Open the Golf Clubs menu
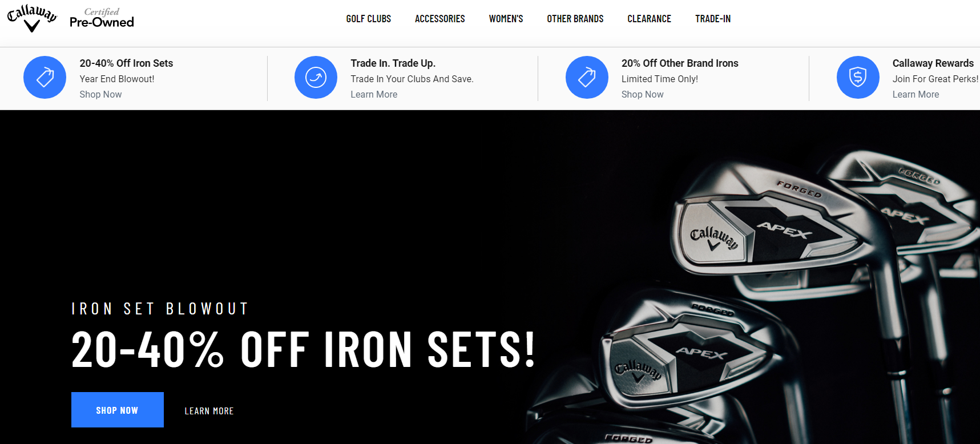Viewport: 980px width, 444px height. 368,19
